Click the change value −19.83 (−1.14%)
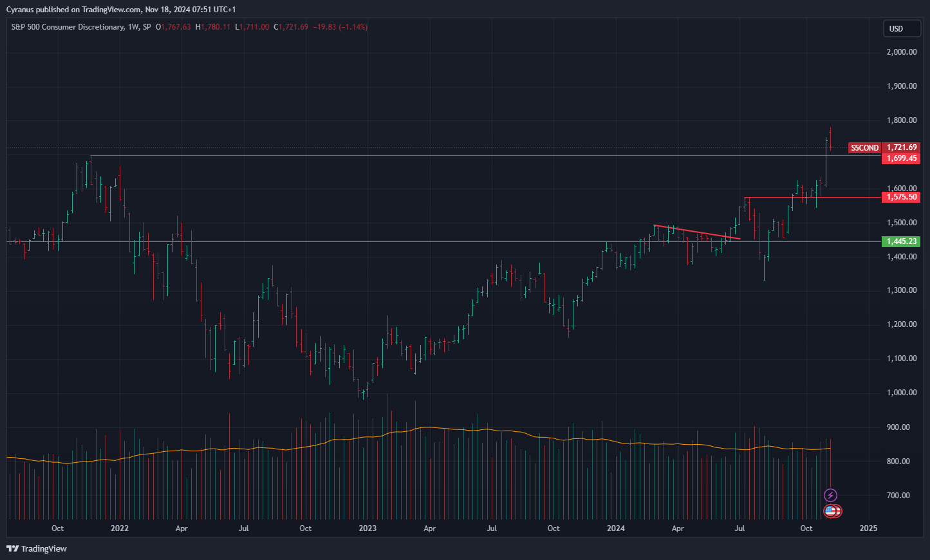The image size is (930, 560). click(340, 27)
